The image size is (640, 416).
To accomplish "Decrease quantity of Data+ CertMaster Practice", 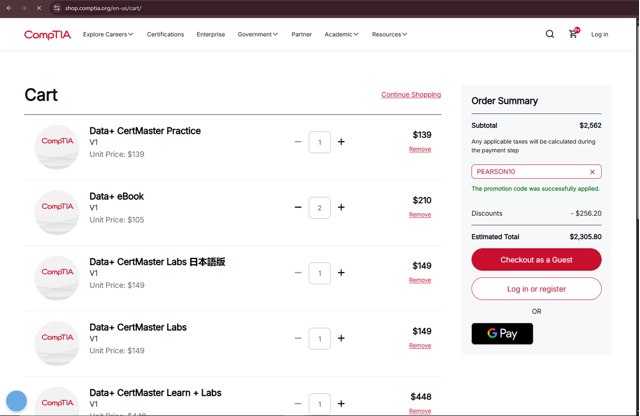I will (x=298, y=142).
